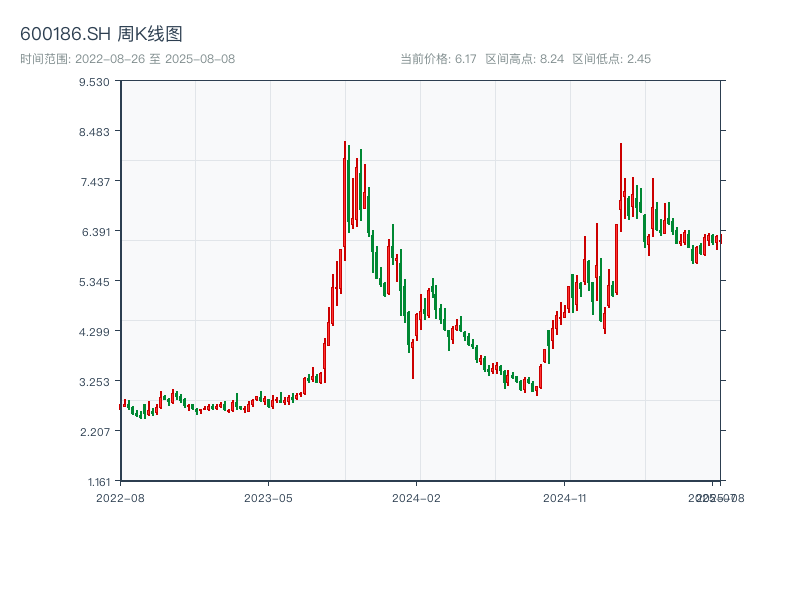Click the period low label 区间低点: 2.45
The image size is (800, 600).
tap(611, 59)
